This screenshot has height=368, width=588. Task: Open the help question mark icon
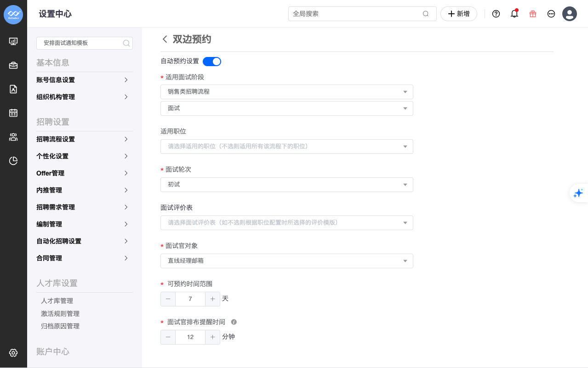tap(496, 14)
